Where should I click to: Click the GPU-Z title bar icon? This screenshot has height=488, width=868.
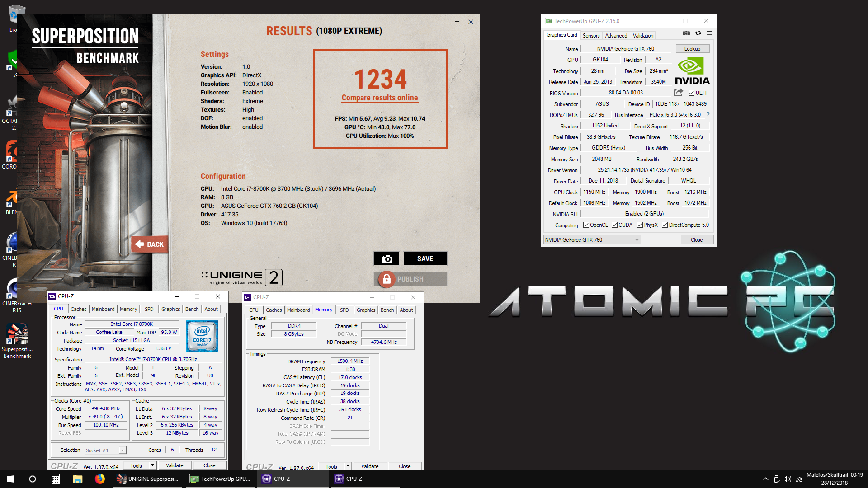point(548,21)
